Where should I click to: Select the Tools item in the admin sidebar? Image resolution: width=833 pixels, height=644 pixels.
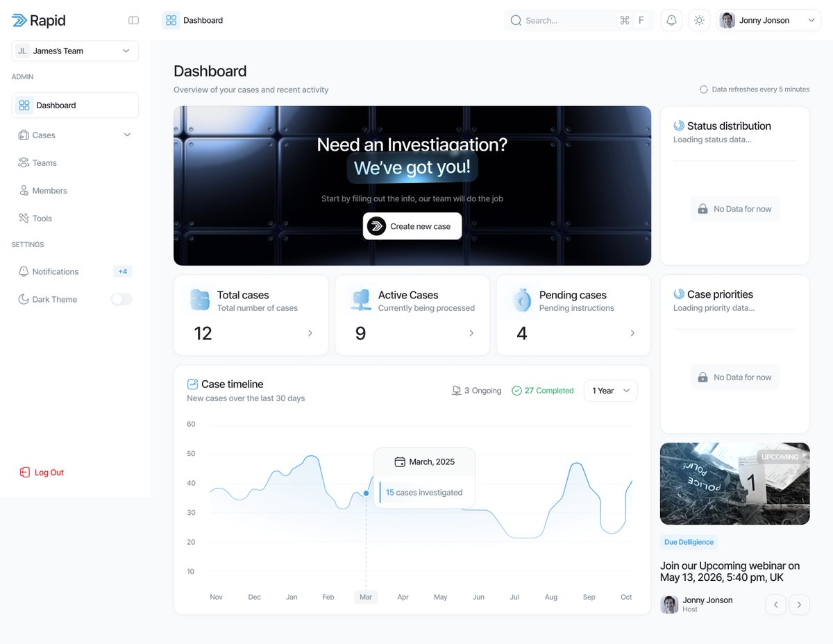pyautogui.click(x=42, y=218)
